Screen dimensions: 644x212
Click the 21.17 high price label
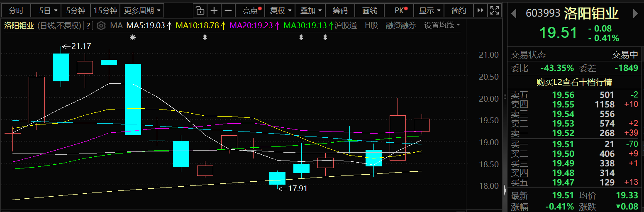click(80, 46)
